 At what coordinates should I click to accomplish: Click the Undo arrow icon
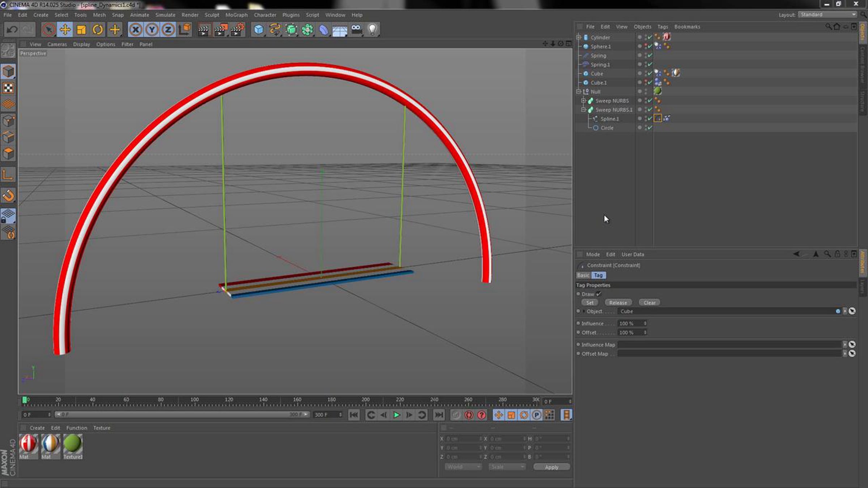pos(12,29)
